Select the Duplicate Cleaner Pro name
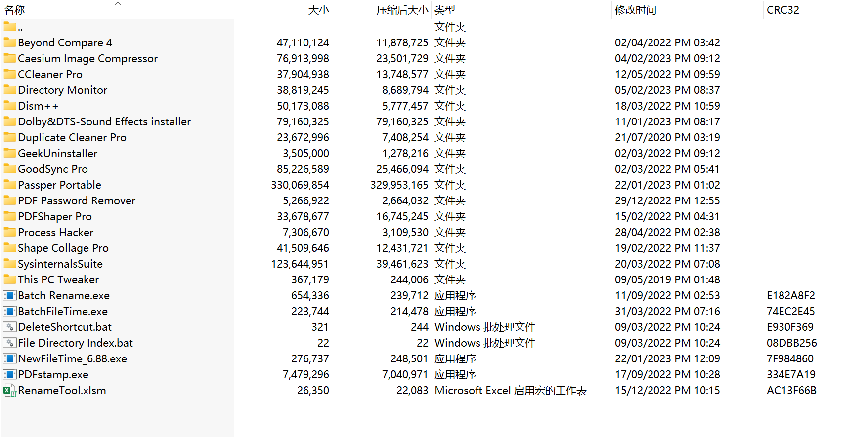Screen dimensions: 868x437 click(72, 138)
